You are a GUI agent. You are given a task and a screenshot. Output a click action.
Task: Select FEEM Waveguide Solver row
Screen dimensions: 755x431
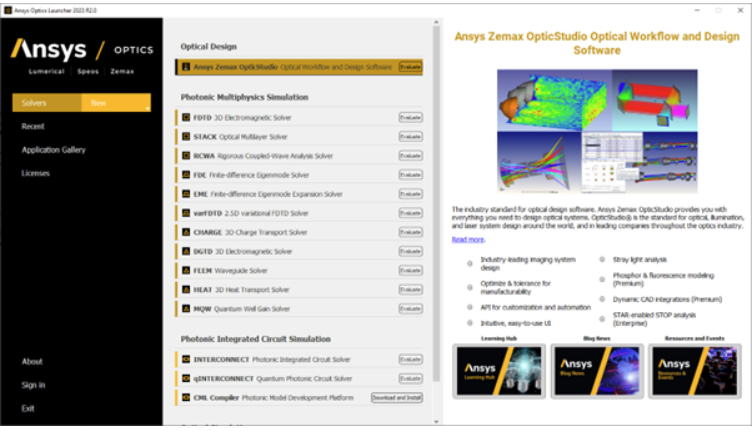click(299, 270)
